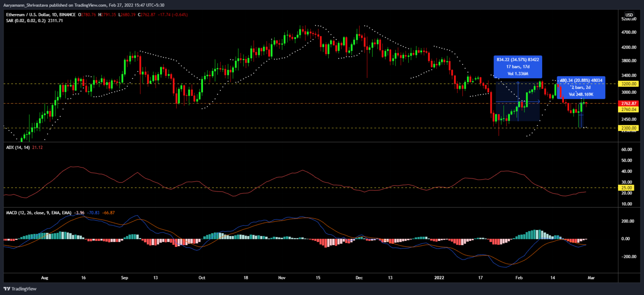This screenshot has width=644, height=295.
Task: Select the 480.34 (20.88%) measurement label
Action: (581, 88)
